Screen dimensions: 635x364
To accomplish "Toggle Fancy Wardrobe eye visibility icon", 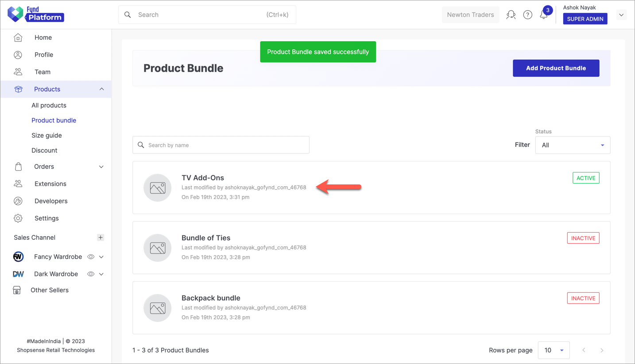I will pos(91,257).
